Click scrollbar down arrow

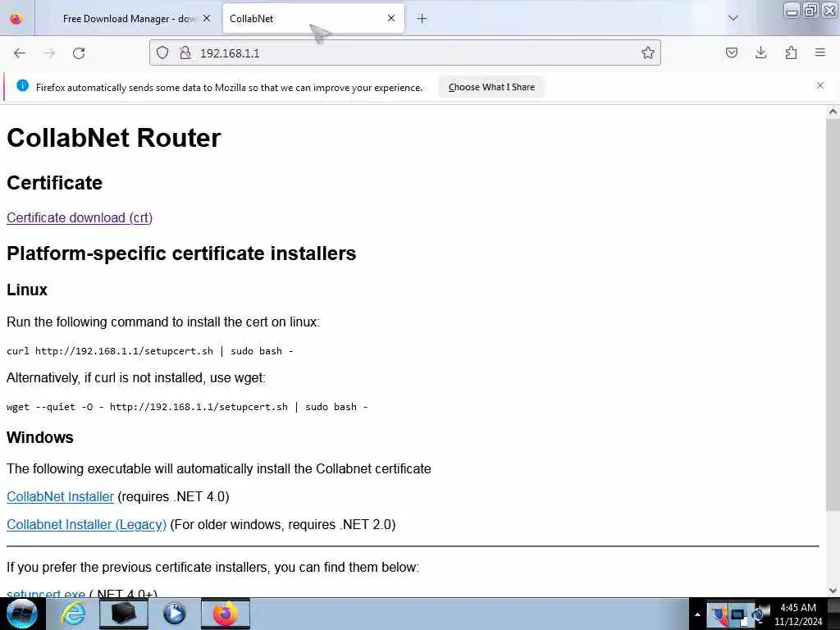(x=833, y=591)
